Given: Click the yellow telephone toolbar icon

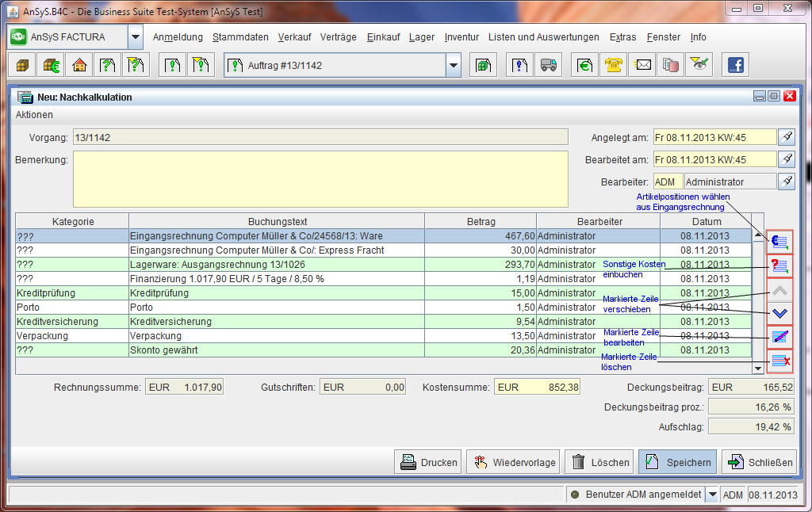Looking at the screenshot, I should 613,66.
